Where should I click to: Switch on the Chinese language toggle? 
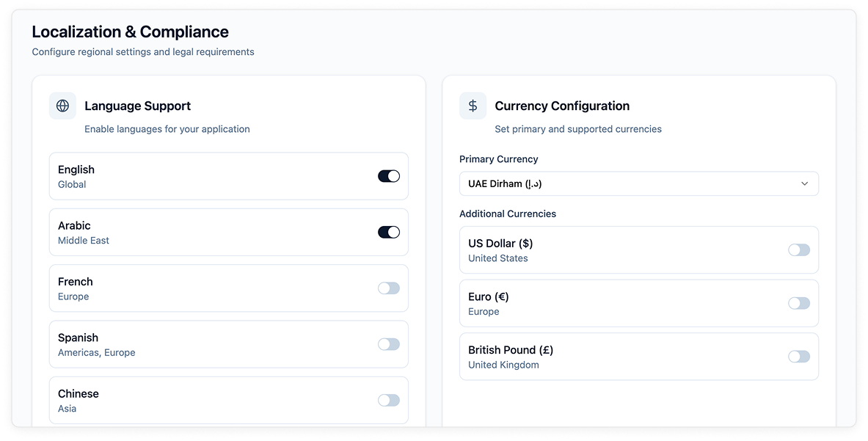pos(389,400)
